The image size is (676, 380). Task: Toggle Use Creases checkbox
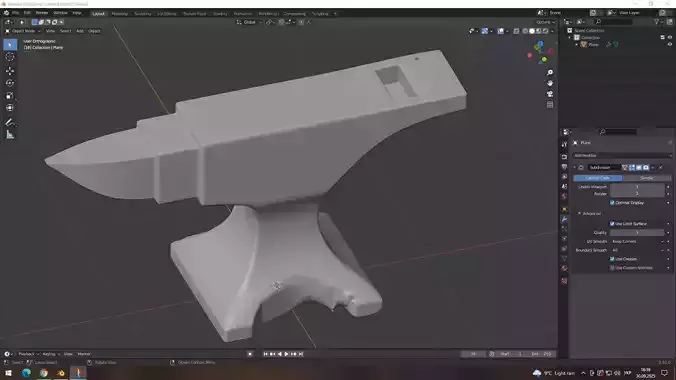tap(612, 259)
